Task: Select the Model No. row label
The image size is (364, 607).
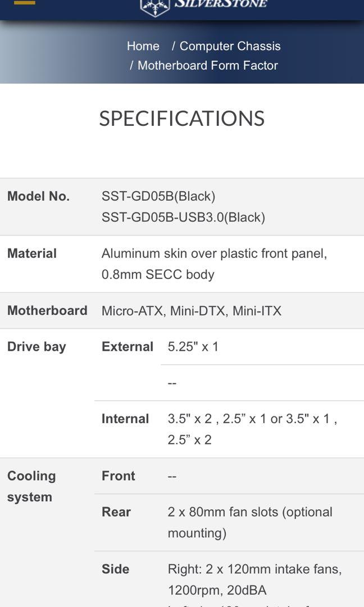Action: [x=38, y=196]
